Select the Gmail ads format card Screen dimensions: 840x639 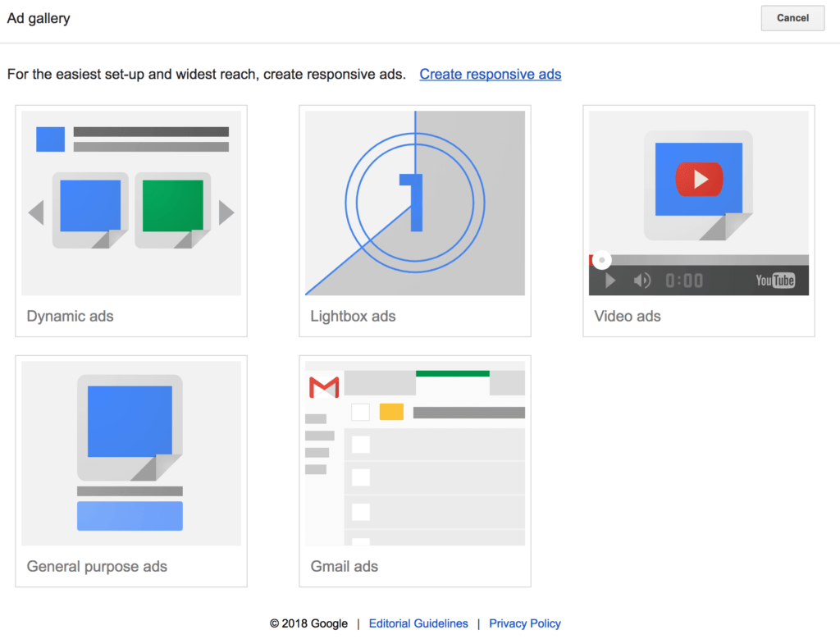point(414,470)
